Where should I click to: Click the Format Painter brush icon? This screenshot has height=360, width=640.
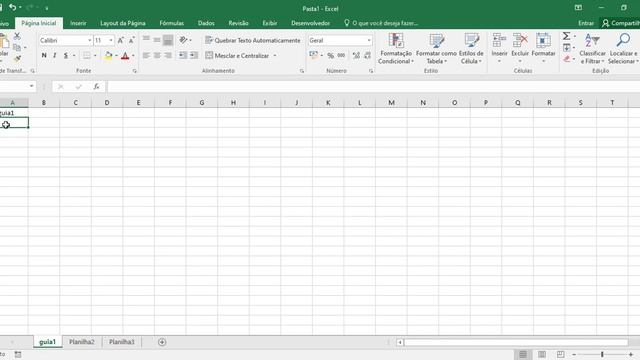17,59
